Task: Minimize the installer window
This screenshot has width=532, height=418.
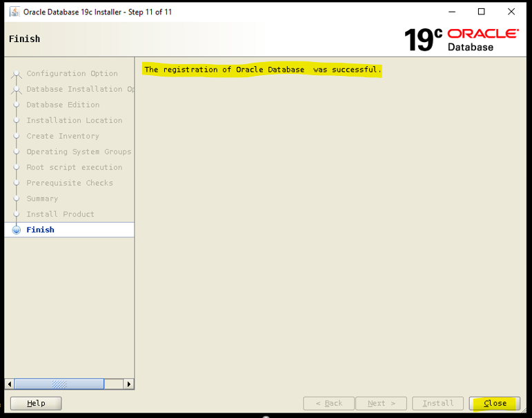Action: (452, 12)
